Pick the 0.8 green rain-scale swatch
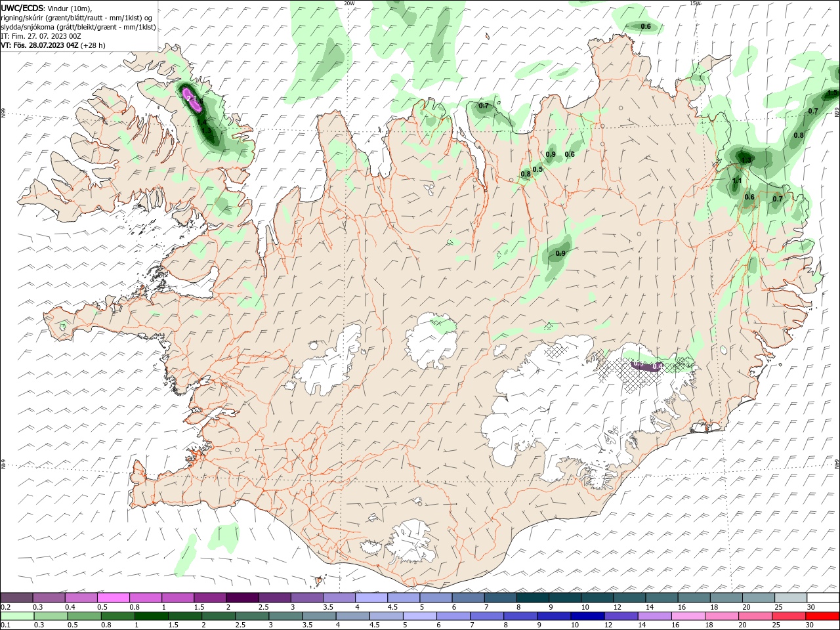 pos(117,616)
